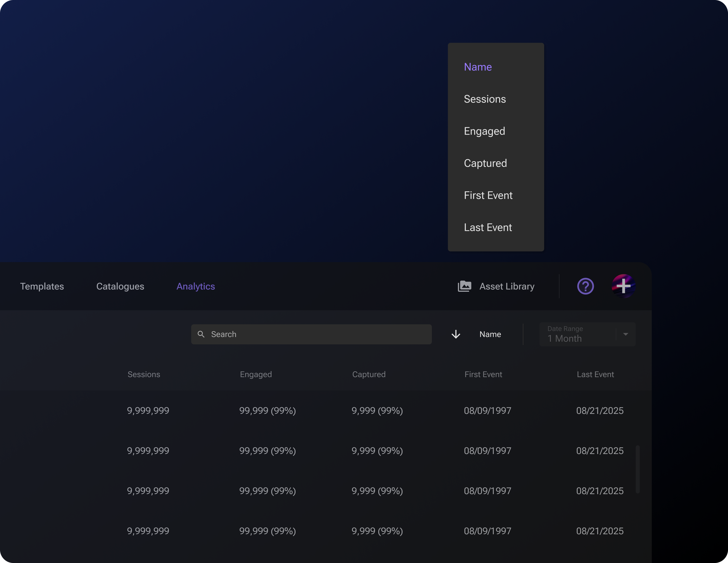The width and height of the screenshot is (728, 563).
Task: Go to the Catalogues tab
Action: point(120,286)
